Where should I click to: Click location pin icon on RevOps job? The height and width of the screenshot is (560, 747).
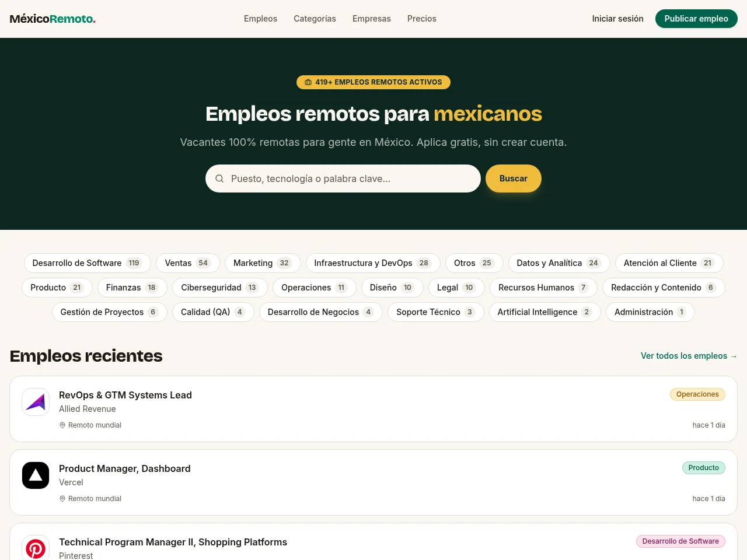(62, 425)
